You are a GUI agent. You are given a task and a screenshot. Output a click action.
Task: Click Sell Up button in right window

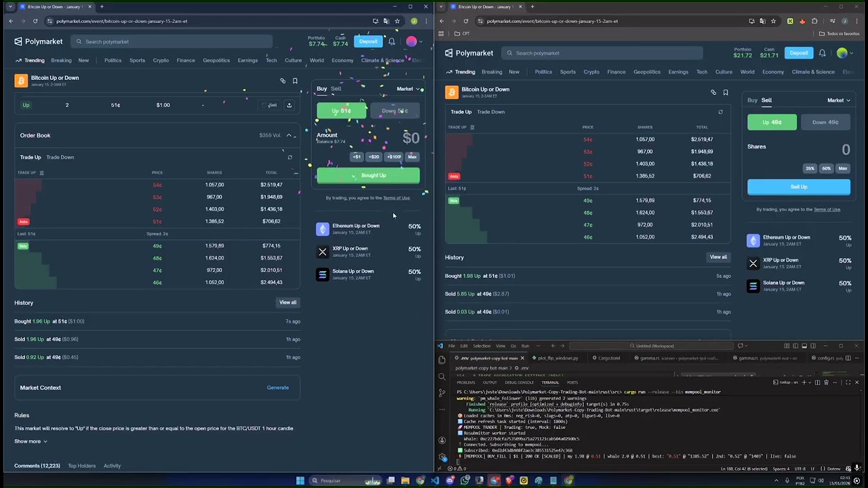click(x=799, y=187)
